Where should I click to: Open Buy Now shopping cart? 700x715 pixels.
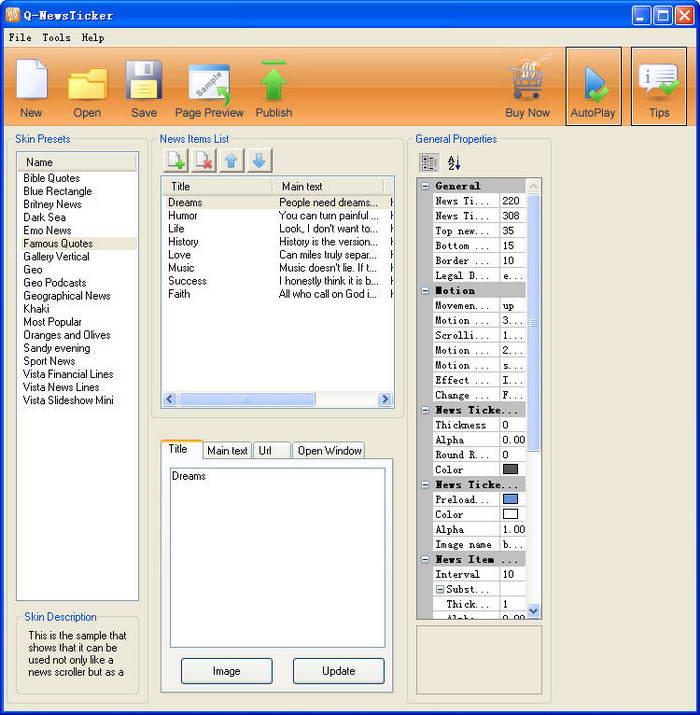[528, 89]
